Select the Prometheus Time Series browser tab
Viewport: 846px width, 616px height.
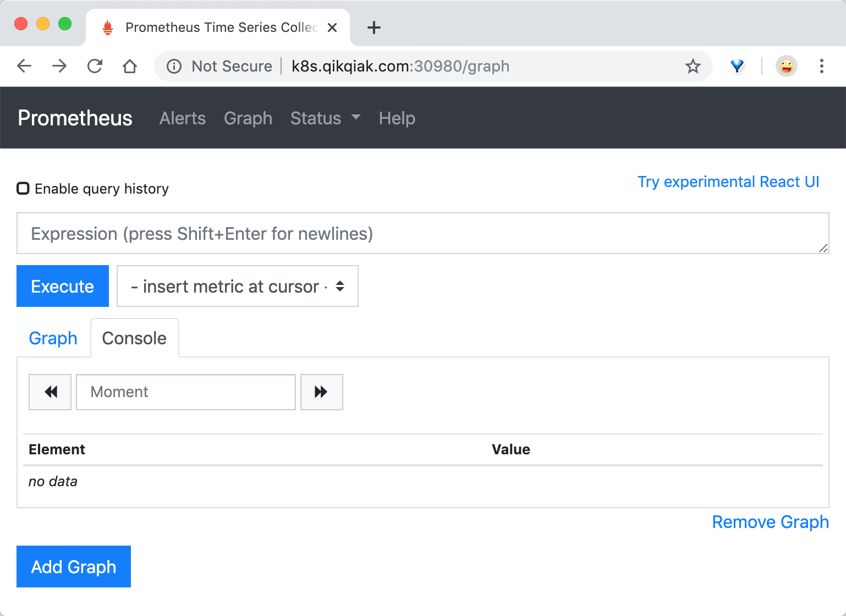pos(218,28)
